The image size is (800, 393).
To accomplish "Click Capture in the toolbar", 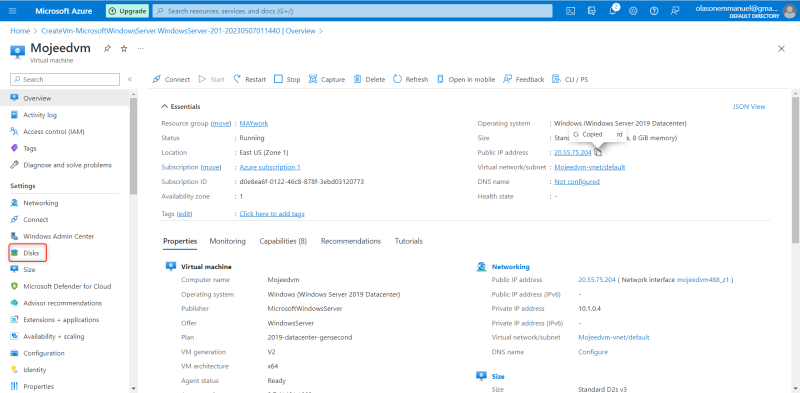I will coord(327,79).
